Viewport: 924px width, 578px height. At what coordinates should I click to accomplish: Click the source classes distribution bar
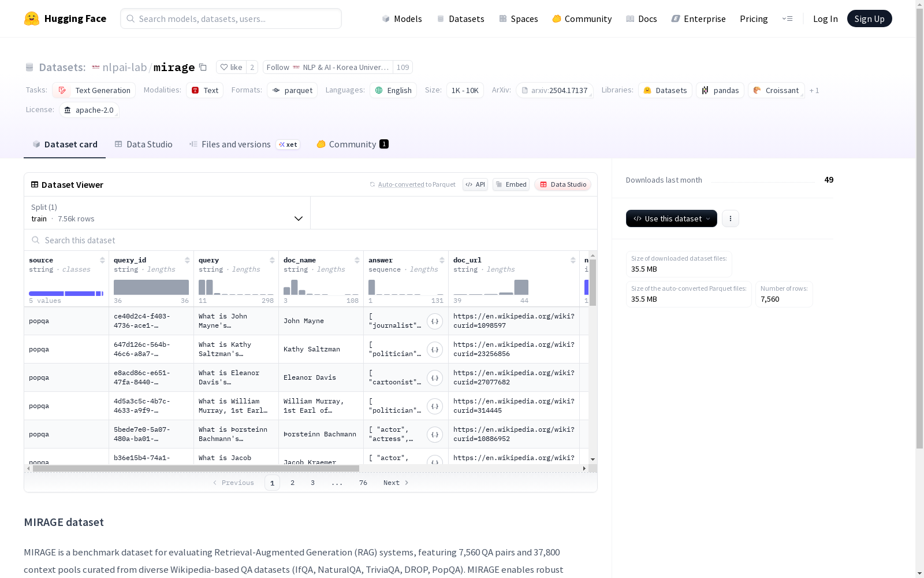(x=66, y=294)
